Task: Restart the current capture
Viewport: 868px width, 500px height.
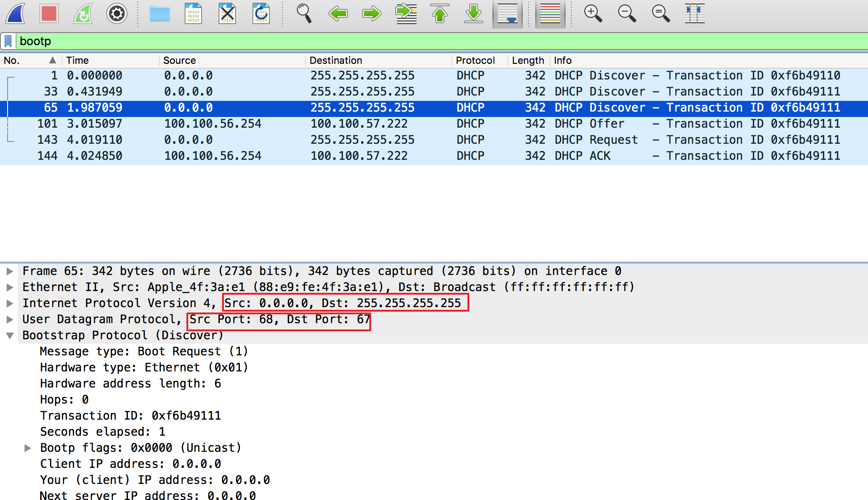Action: tap(83, 13)
